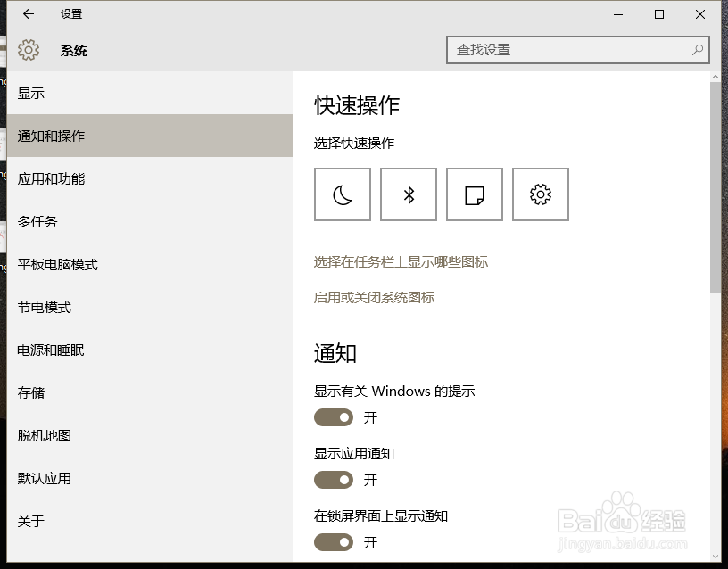Open the All settings gear quick action
Image resolution: width=728 pixels, height=569 pixels.
540,194
